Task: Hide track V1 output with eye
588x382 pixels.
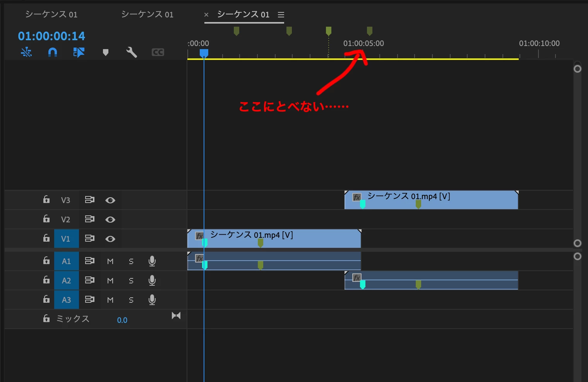Action: 110,239
